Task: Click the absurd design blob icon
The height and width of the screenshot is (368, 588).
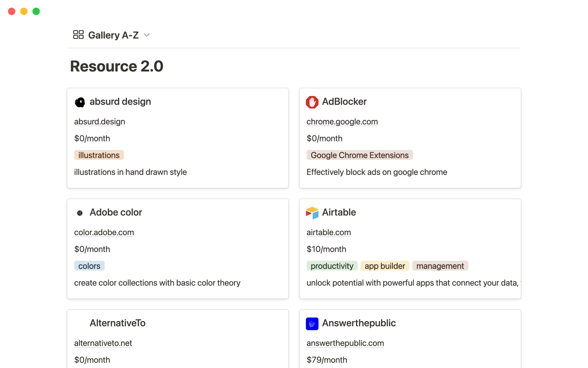Action: click(x=80, y=102)
